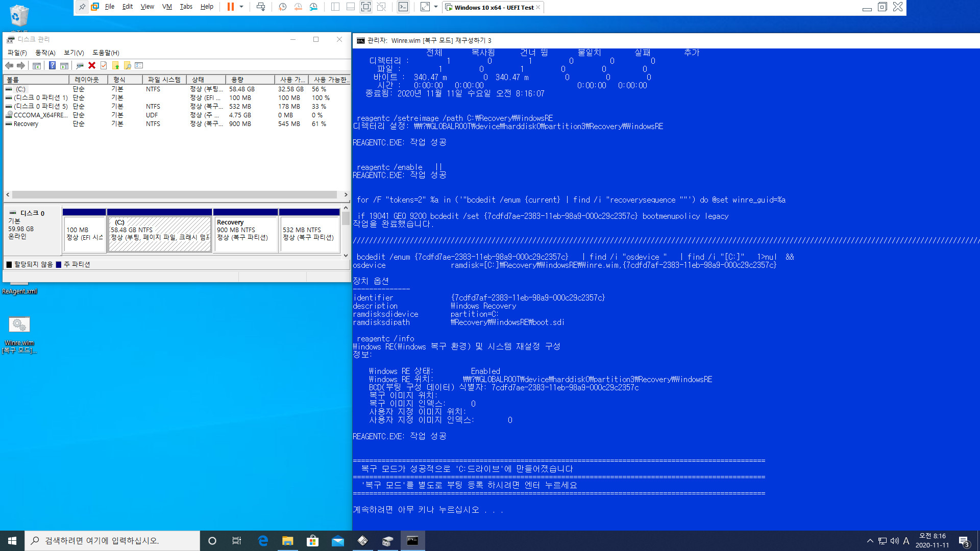980x551 pixels.
Task: Sort by the 볼륨 column header
Action: click(36, 80)
